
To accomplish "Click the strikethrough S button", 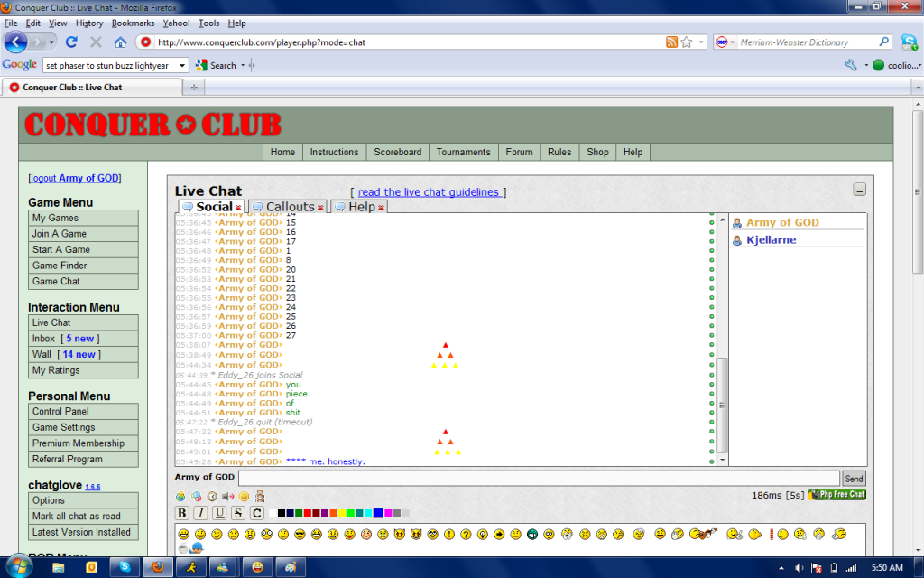I will 238,513.
